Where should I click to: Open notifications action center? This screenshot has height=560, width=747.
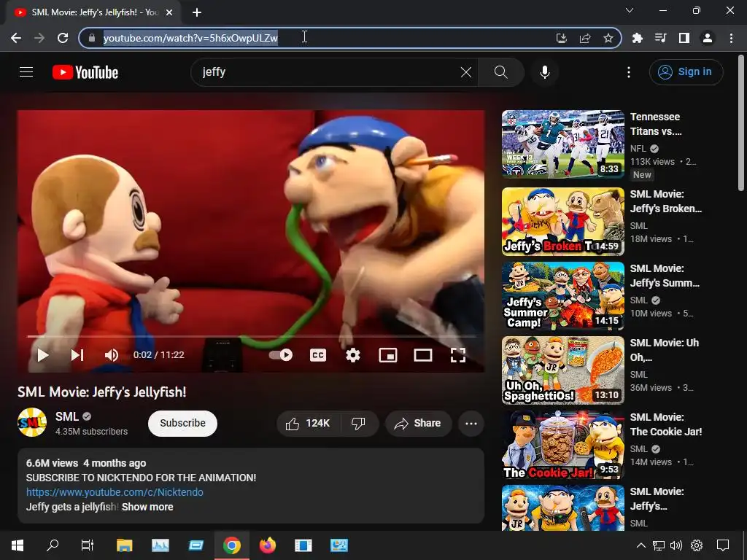[723, 545]
